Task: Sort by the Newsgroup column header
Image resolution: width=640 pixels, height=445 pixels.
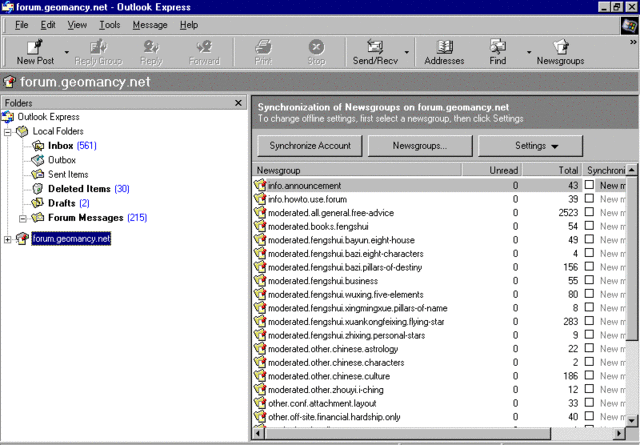Action: click(x=357, y=170)
